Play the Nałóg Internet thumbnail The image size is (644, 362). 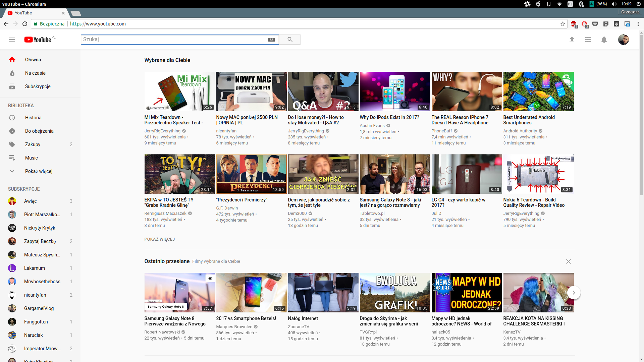click(323, 293)
